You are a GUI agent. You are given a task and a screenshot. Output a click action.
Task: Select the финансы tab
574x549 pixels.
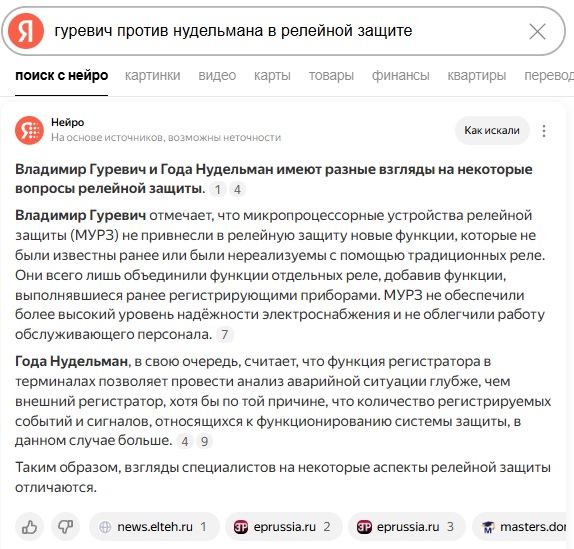tap(400, 75)
